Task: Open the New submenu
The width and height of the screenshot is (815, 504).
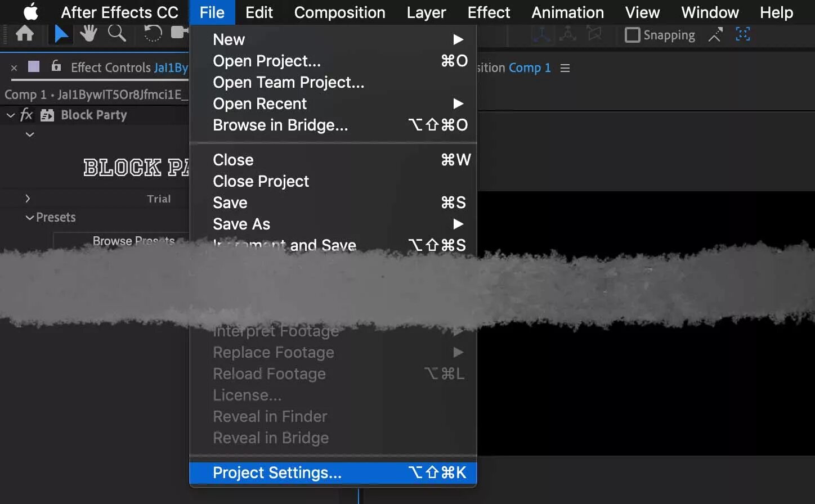Action: click(x=333, y=39)
